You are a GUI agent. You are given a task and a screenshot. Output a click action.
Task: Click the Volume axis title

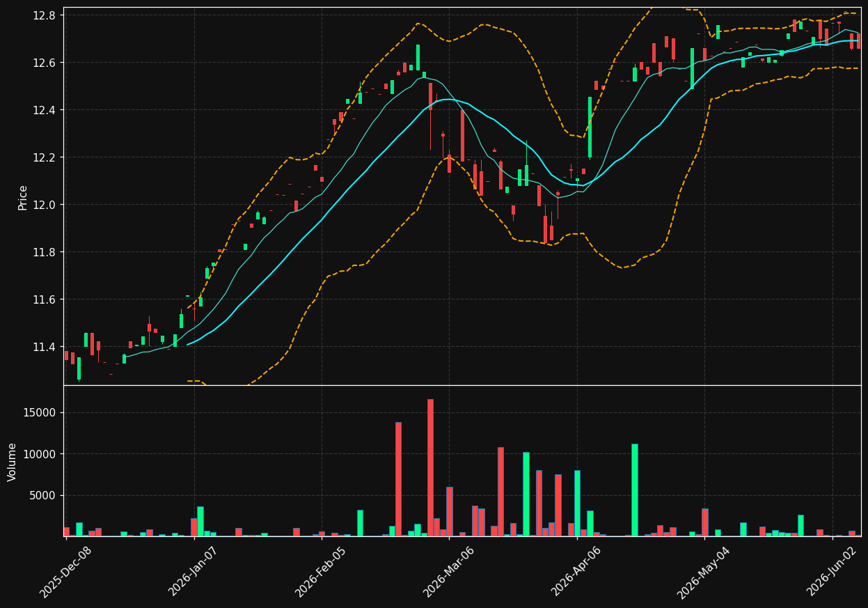[x=13, y=462]
